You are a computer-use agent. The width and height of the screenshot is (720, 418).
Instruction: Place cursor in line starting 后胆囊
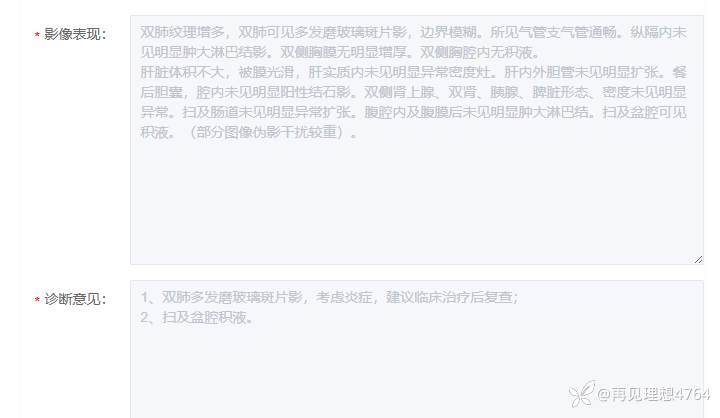(x=413, y=92)
